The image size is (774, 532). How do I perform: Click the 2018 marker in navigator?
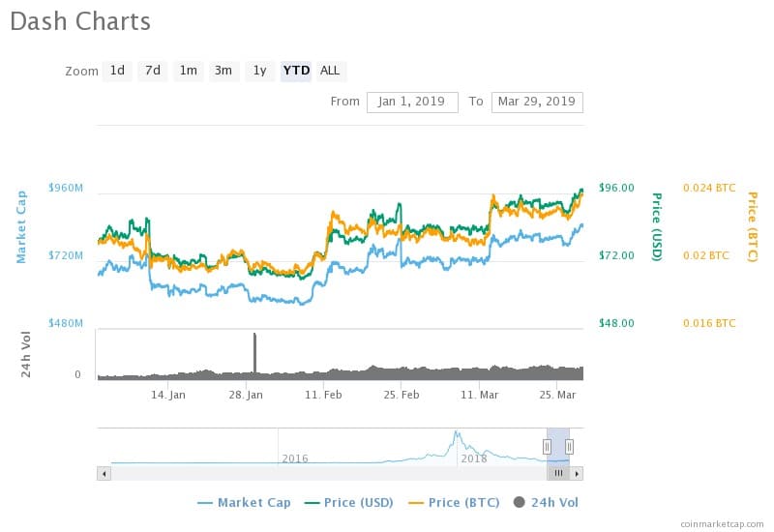click(474, 458)
